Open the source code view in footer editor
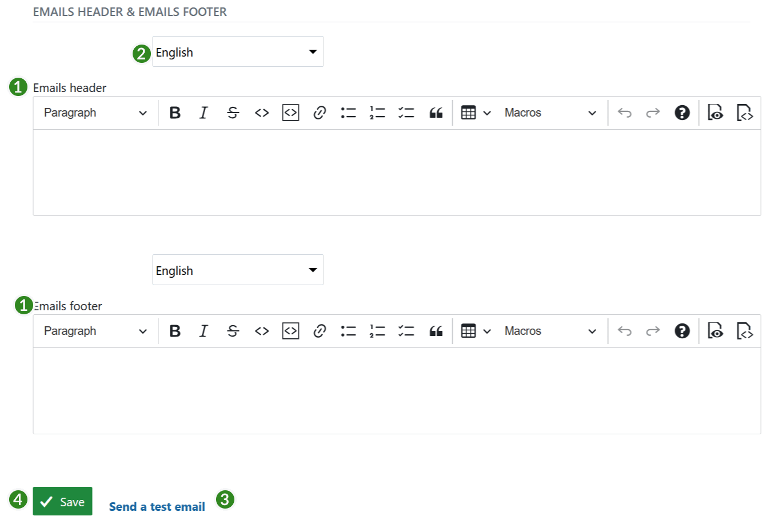 pos(744,331)
